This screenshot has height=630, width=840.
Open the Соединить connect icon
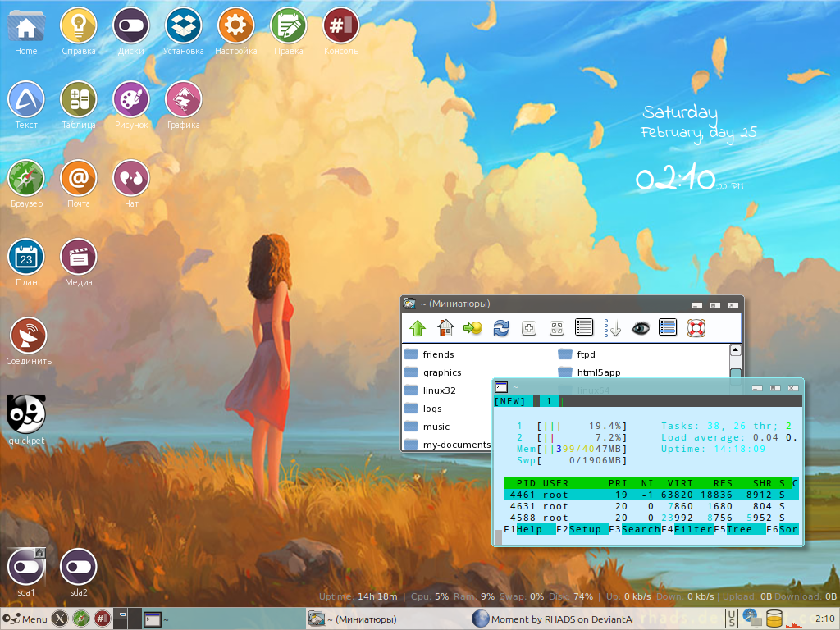pyautogui.click(x=28, y=336)
